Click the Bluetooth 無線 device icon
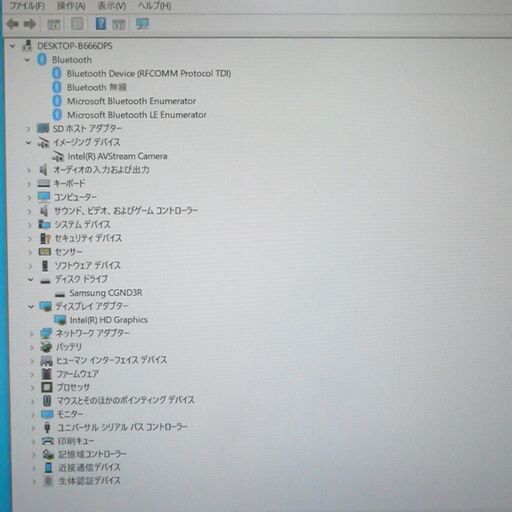Screen dimensions: 512x512 coord(57,87)
